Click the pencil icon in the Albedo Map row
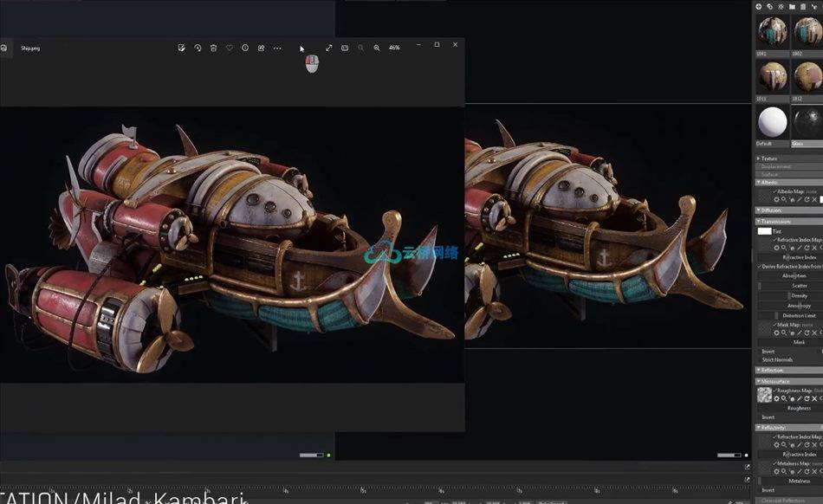Image resolution: width=823 pixels, height=504 pixels. (x=800, y=200)
